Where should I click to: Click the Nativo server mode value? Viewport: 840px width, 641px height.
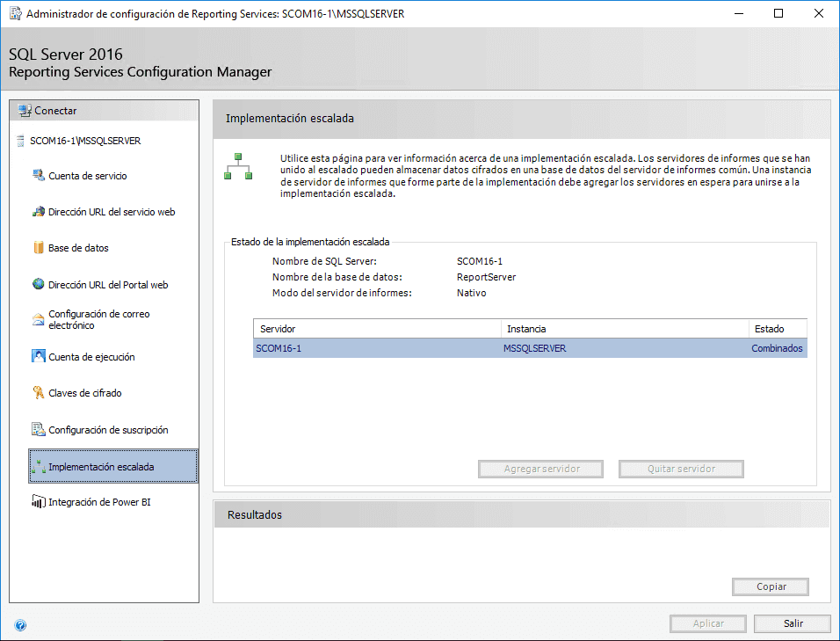(x=472, y=293)
